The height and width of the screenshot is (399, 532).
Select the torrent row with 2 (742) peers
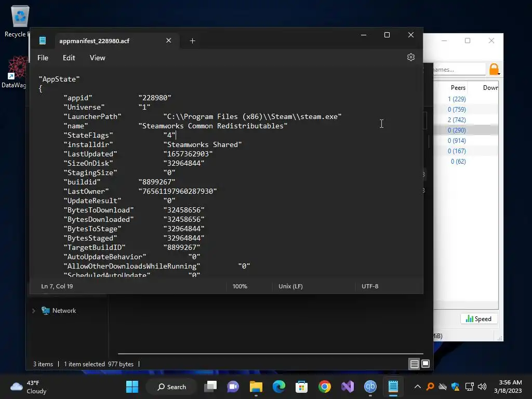tap(466, 120)
